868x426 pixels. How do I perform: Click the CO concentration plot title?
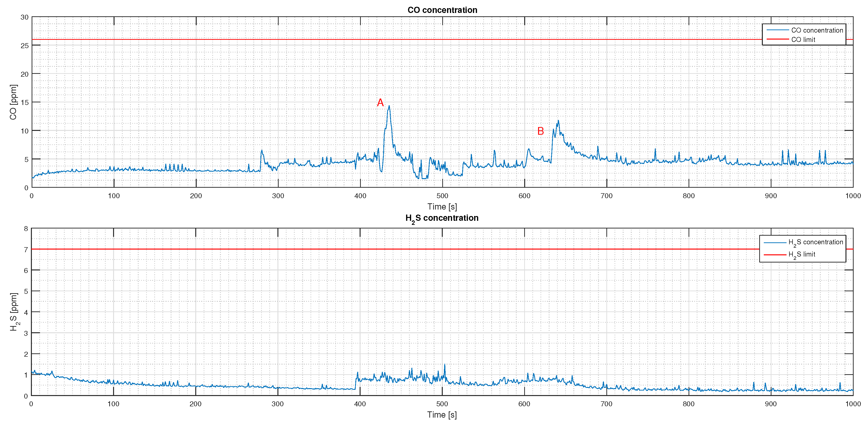tap(442, 10)
